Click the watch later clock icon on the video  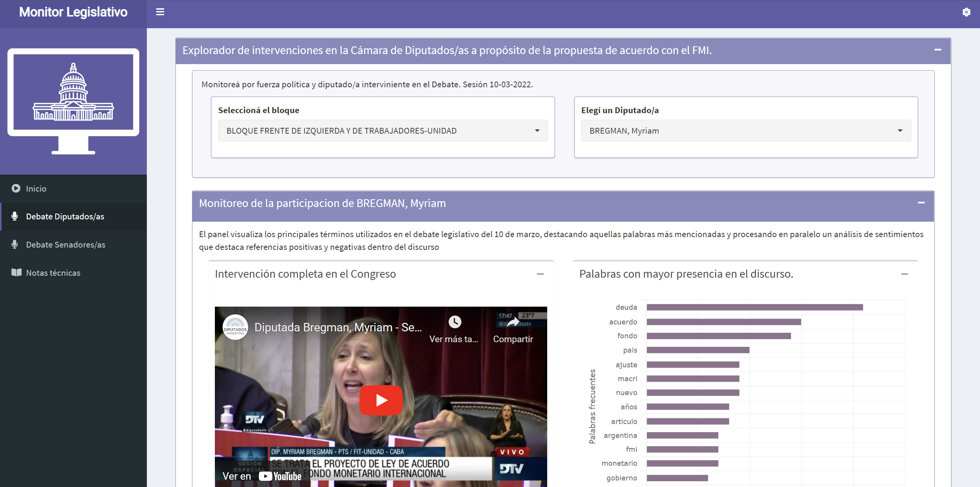[455, 321]
